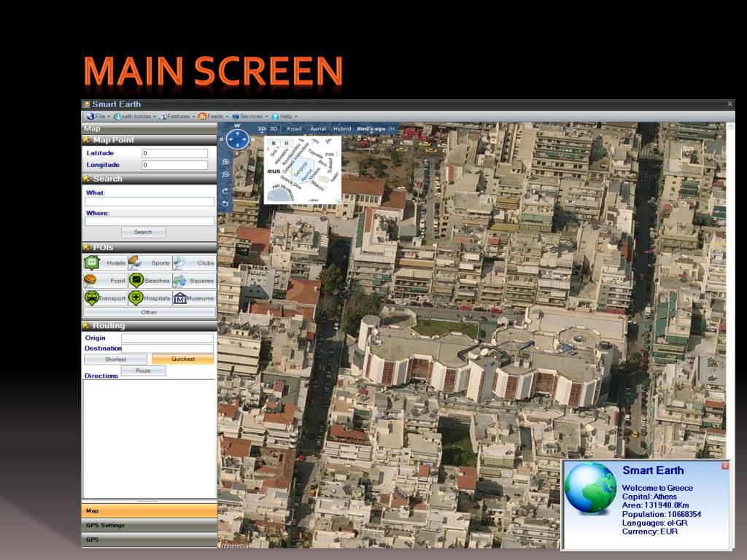Show Clubs points of interest

pyautogui.click(x=194, y=262)
